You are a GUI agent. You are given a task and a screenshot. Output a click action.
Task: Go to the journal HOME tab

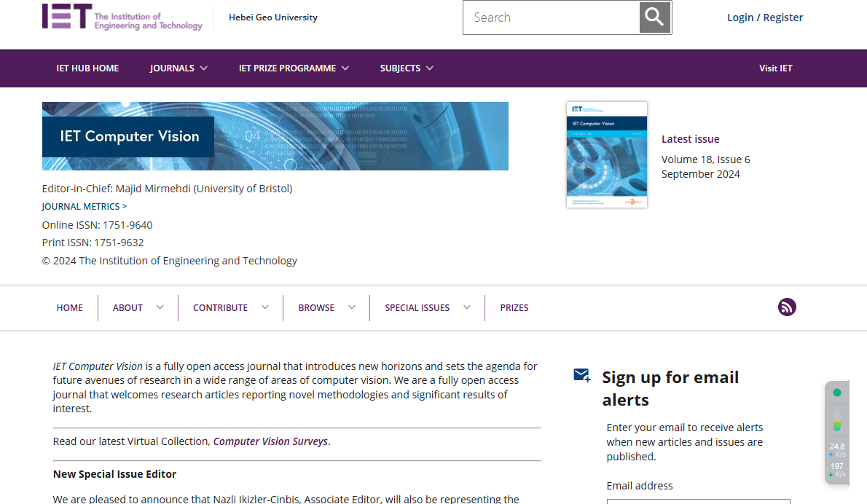click(x=70, y=308)
